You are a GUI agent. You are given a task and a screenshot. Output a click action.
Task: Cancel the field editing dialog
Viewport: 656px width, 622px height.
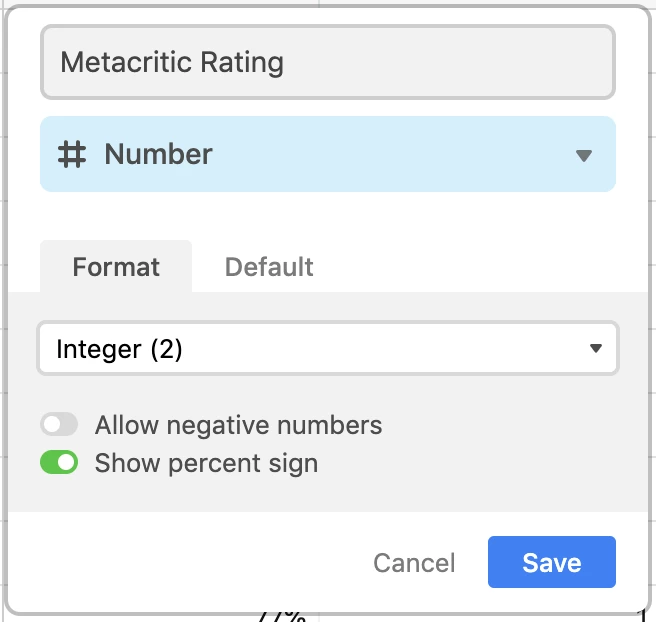pyautogui.click(x=414, y=563)
